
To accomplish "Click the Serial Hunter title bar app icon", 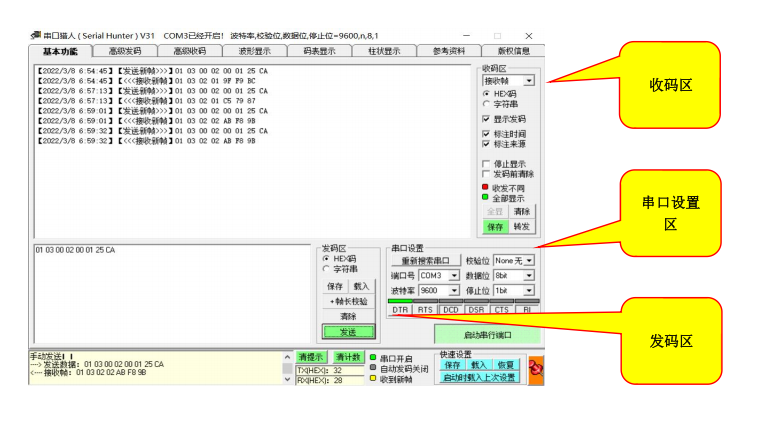I will (x=35, y=36).
